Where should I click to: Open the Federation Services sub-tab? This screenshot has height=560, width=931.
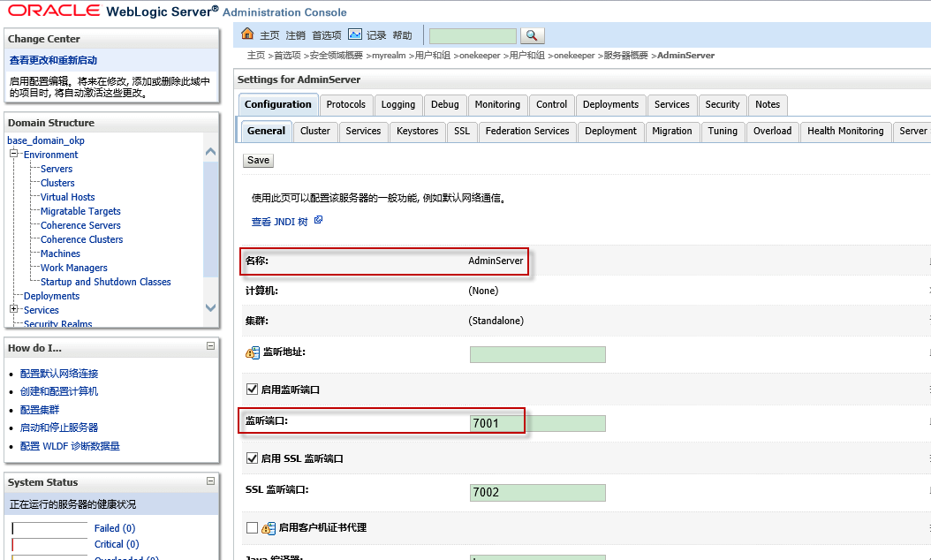527,132
